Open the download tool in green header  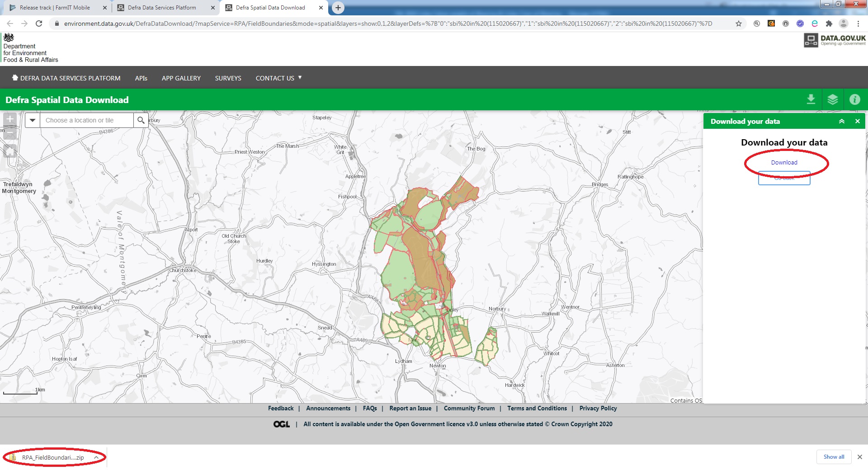coord(811,99)
